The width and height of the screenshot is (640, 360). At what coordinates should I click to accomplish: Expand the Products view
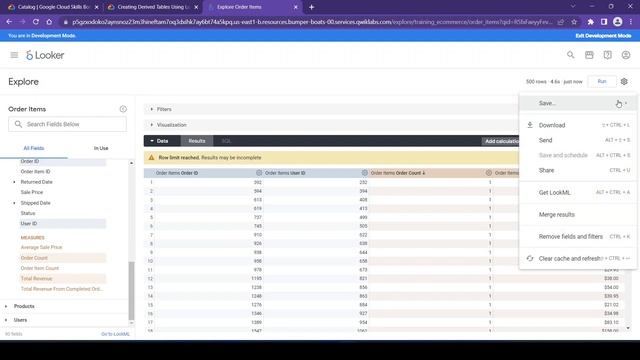6,306
